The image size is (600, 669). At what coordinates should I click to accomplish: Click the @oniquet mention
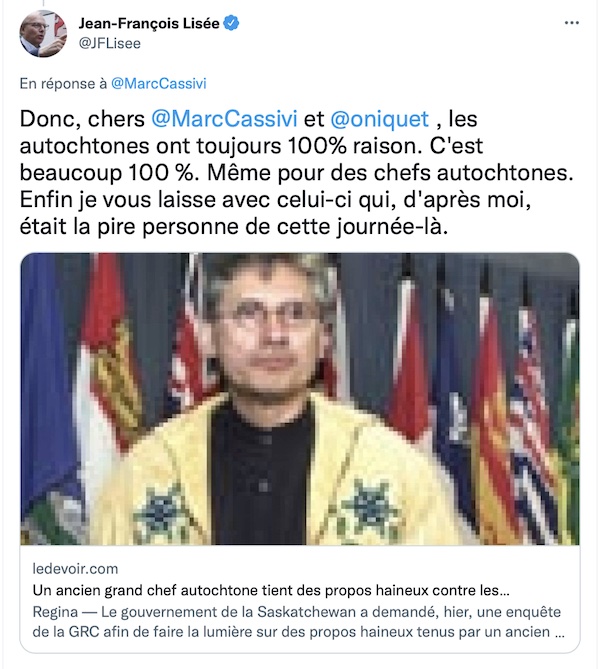coord(380,119)
